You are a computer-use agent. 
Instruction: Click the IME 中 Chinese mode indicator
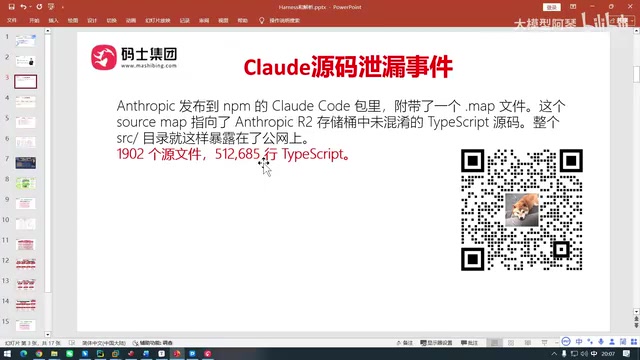pyautogui.click(x=579, y=342)
